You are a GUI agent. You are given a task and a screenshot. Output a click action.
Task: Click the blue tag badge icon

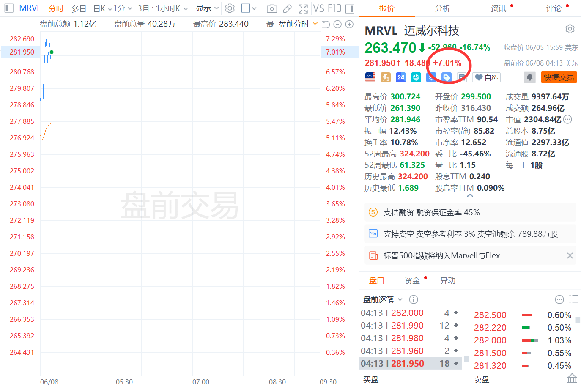coord(447,77)
